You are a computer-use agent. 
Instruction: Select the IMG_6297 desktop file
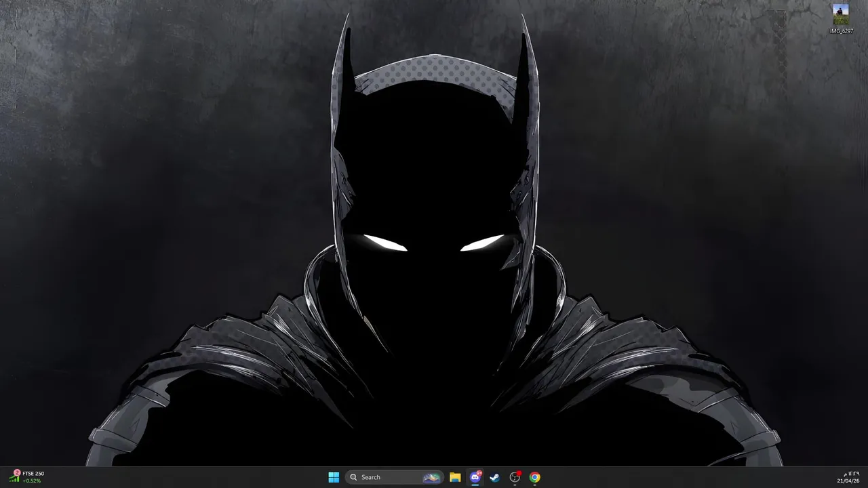pos(841,19)
